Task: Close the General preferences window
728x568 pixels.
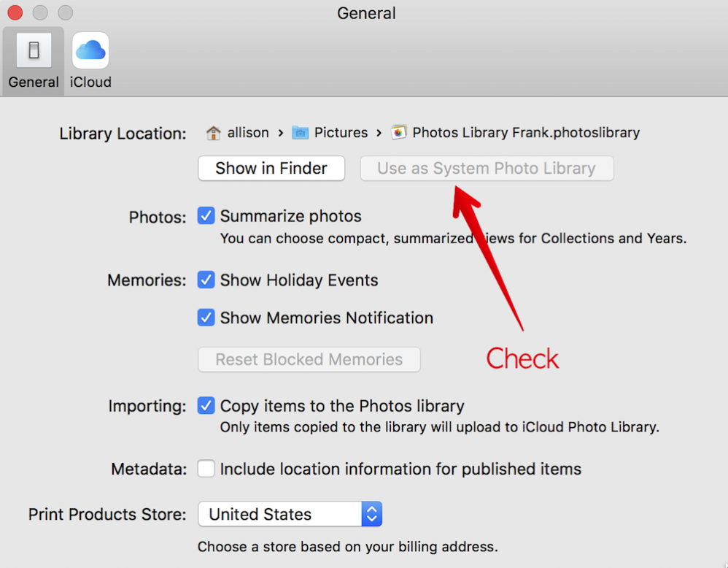Action: click(15, 13)
